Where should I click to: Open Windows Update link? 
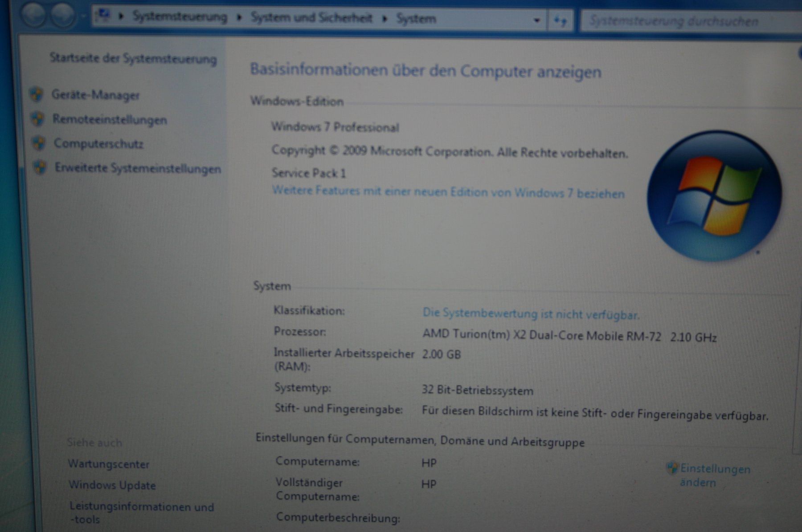click(112, 485)
